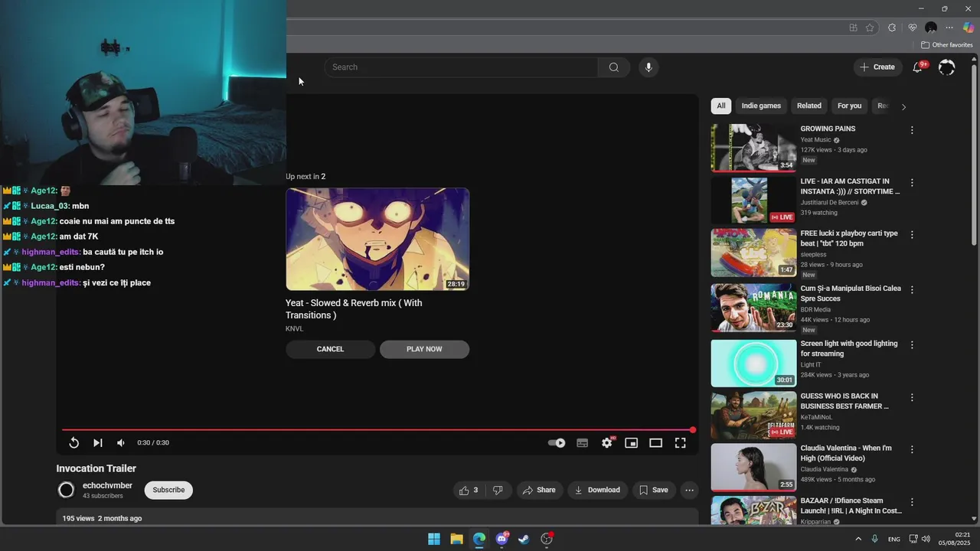Switch to miniplayer mode
The height and width of the screenshot is (551, 980).
[632, 443]
